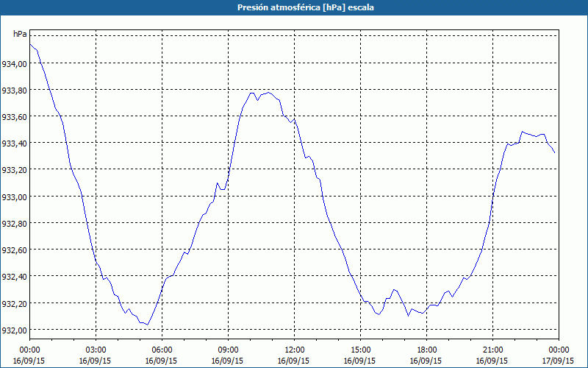Click the 16/09/15 date under 12:00

(x=293, y=361)
